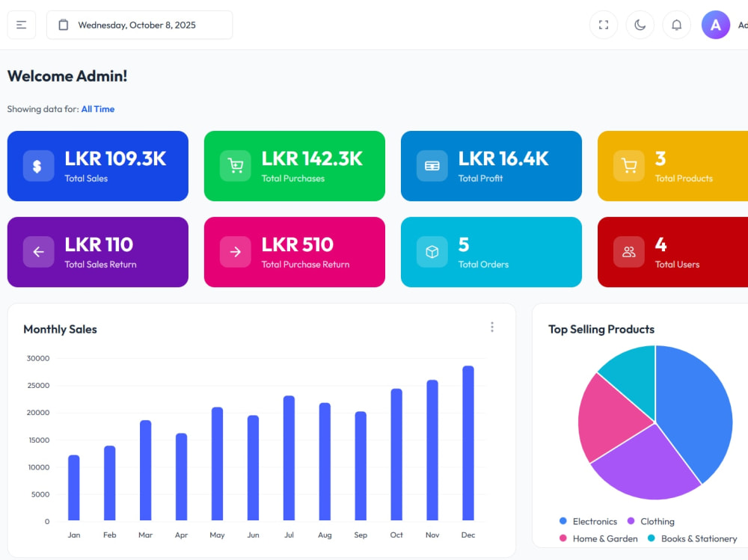
Task: Click the wallet icon on Total Profit card
Action: tap(432, 166)
